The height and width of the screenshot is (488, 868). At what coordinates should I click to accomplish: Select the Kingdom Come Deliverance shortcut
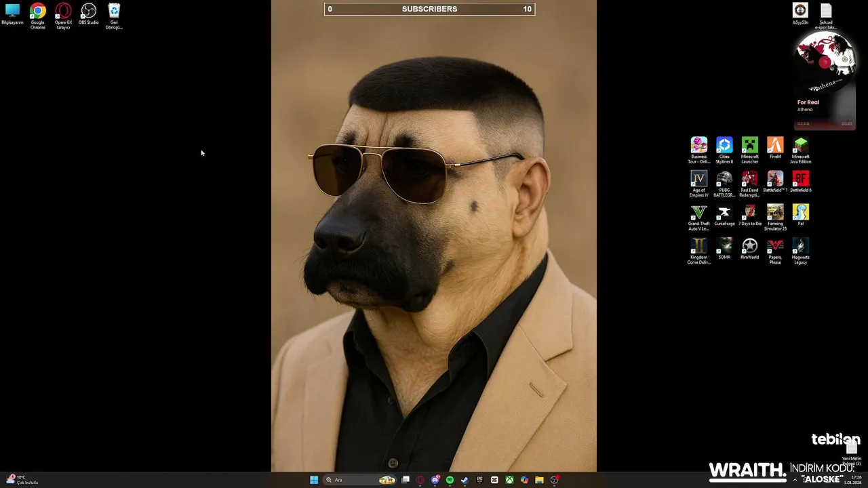[x=699, y=251]
